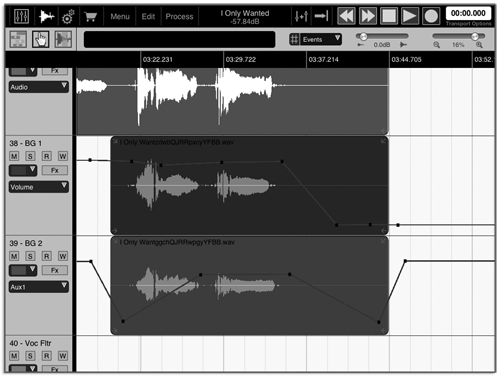The width and height of the screenshot is (500, 377).
Task: Mute track 40 - Voc Fltr
Action: click(14, 356)
